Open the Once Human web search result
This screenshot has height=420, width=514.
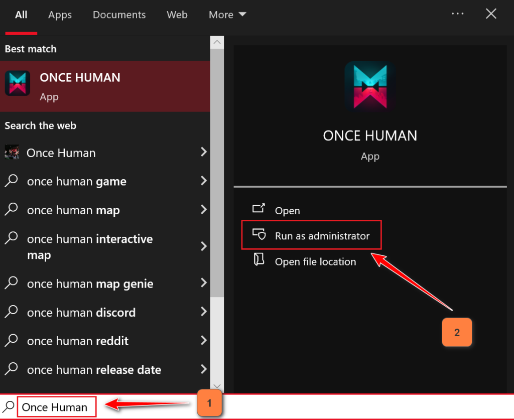tap(105, 153)
